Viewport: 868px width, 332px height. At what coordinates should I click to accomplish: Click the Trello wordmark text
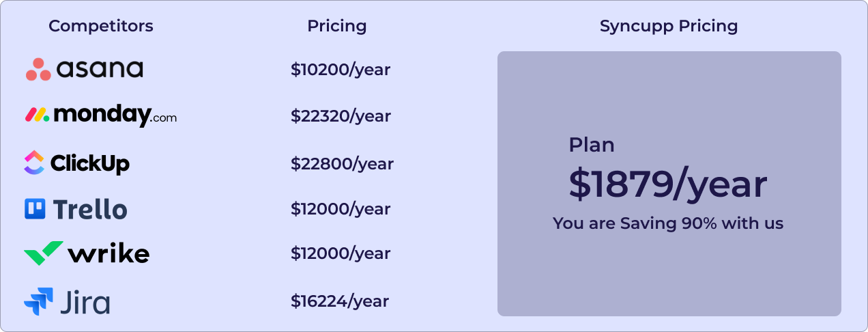(90, 209)
